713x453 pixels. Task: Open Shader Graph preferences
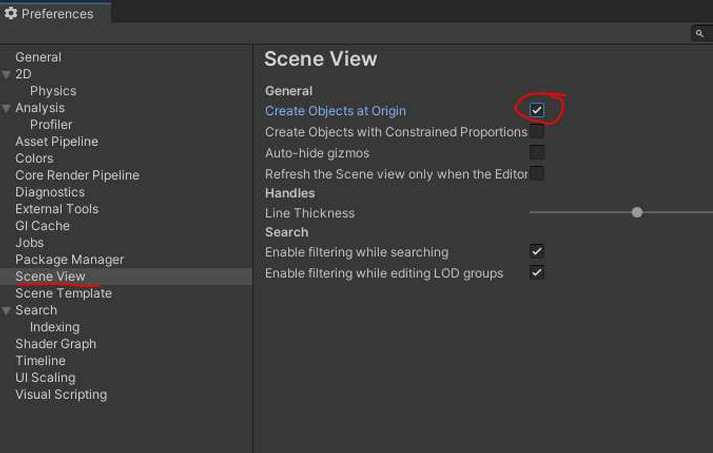pos(55,344)
